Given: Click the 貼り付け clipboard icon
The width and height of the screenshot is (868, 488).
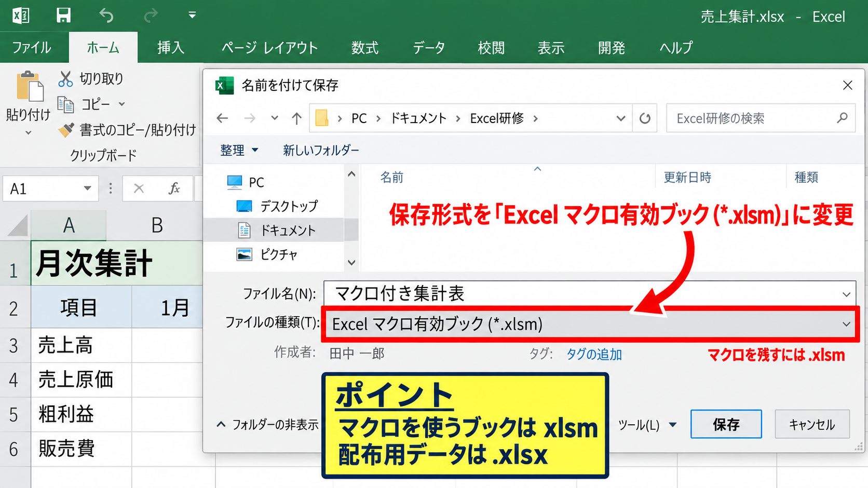Looking at the screenshot, I should tap(30, 86).
